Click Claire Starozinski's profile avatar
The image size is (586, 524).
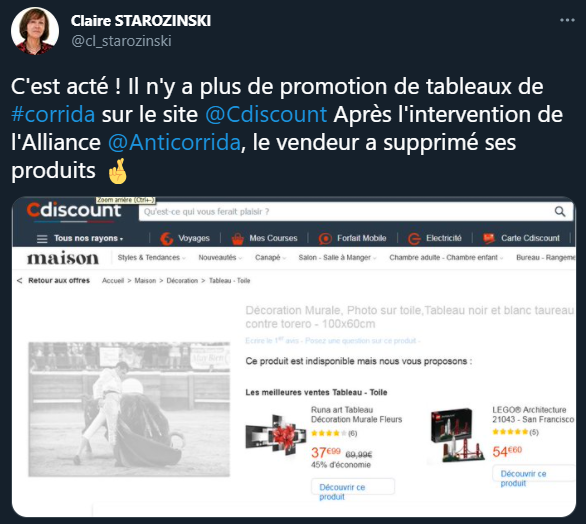35,31
